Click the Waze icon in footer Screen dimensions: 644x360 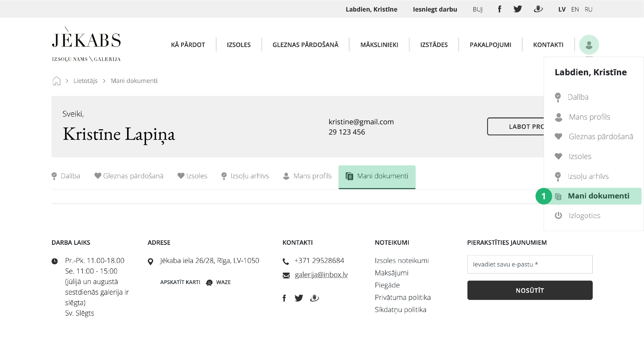(x=209, y=283)
